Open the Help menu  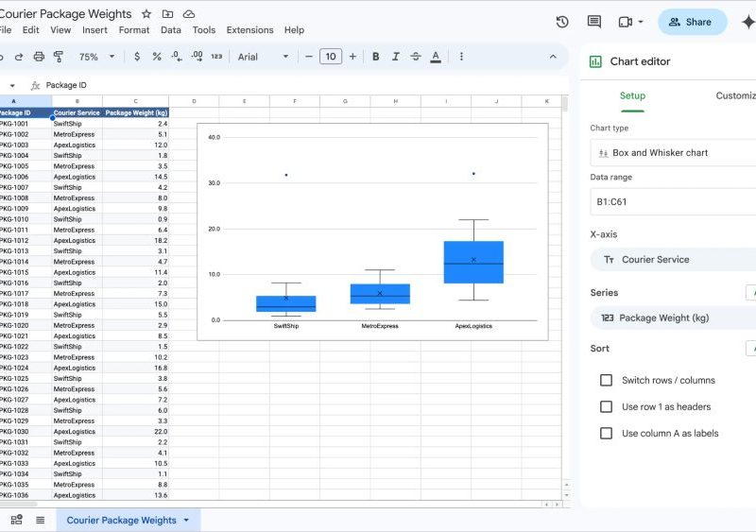pos(294,30)
